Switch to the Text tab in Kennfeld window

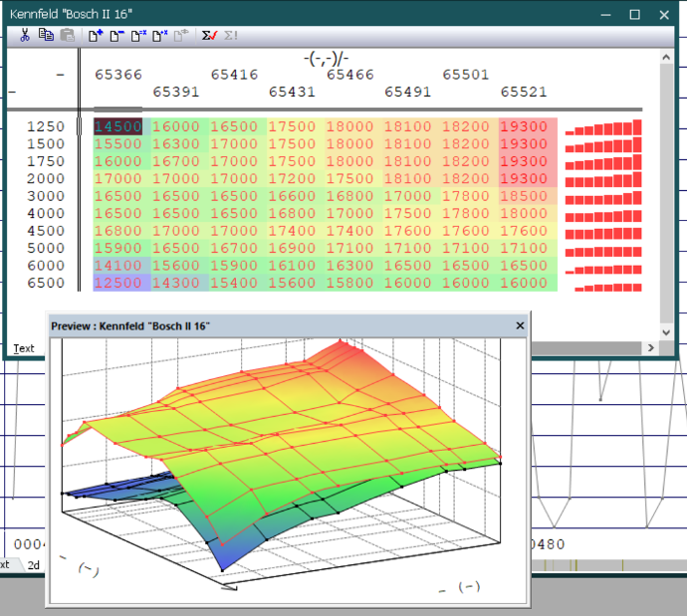(24, 348)
